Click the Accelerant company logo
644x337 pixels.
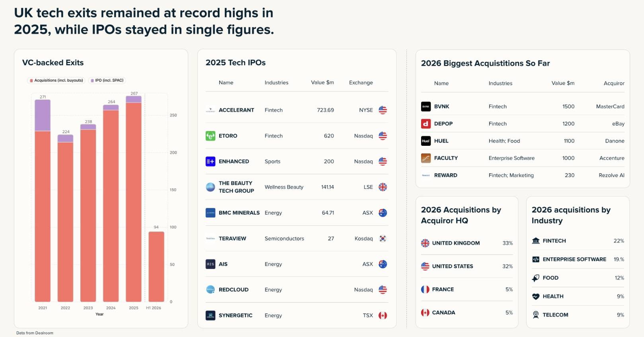(210, 110)
